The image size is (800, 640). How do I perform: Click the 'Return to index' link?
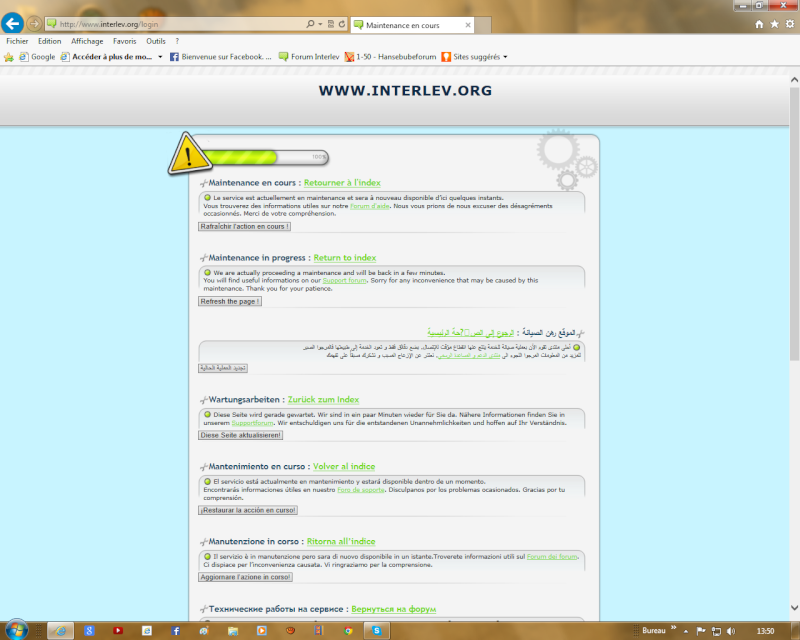coord(345,258)
